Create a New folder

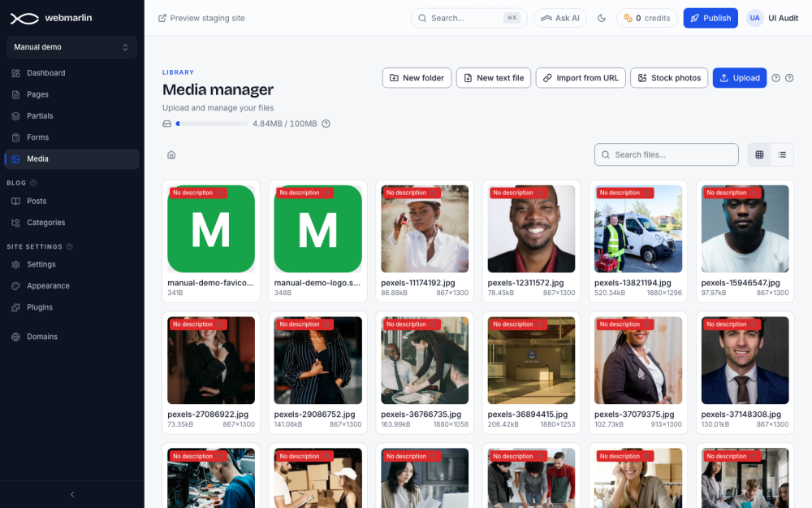click(x=417, y=78)
